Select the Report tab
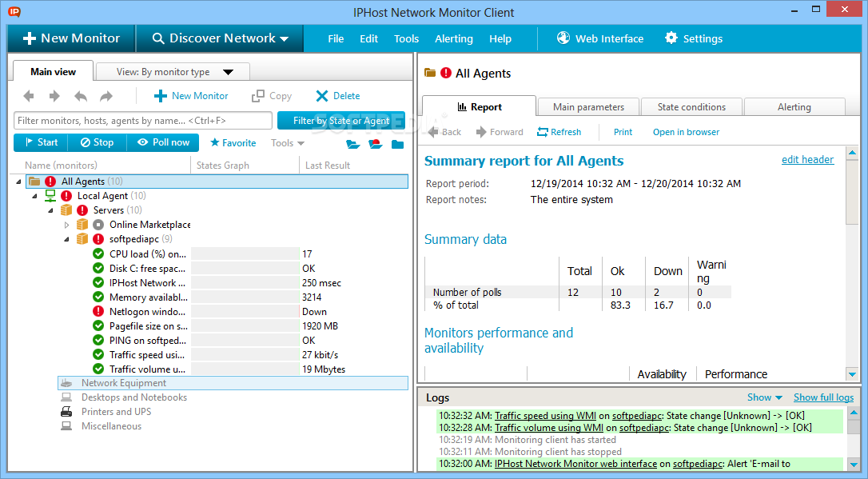The width and height of the screenshot is (868, 479). [480, 107]
